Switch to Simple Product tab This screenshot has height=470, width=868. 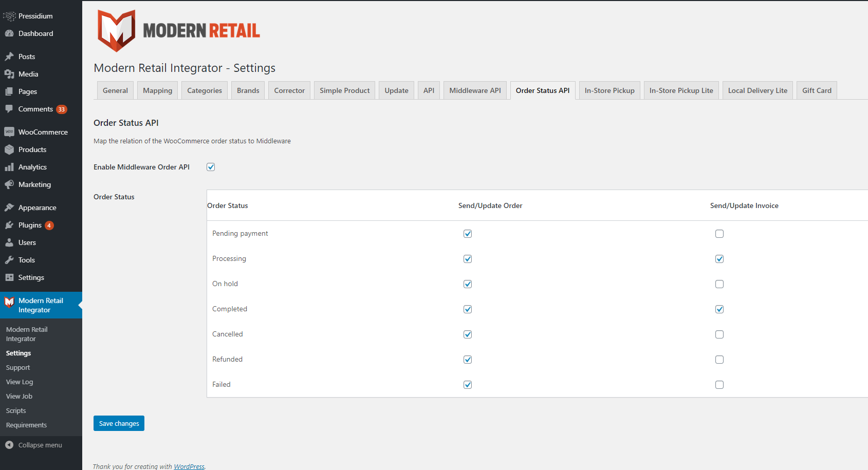click(x=345, y=90)
